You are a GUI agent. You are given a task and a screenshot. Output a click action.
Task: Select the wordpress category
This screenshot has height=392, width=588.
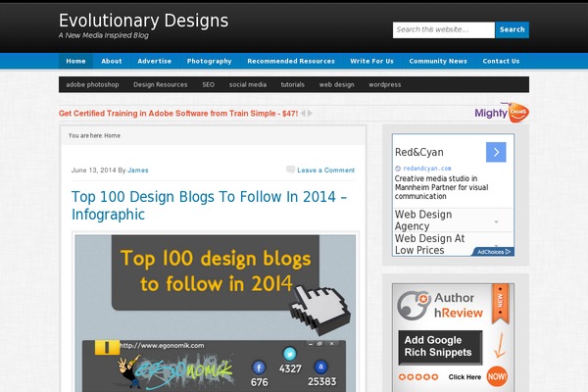(385, 85)
